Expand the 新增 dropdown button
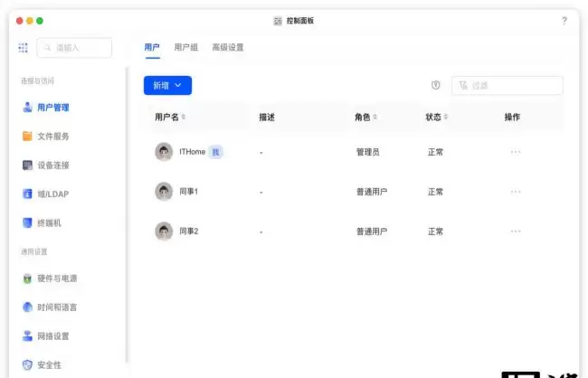588x378 pixels. click(x=167, y=86)
